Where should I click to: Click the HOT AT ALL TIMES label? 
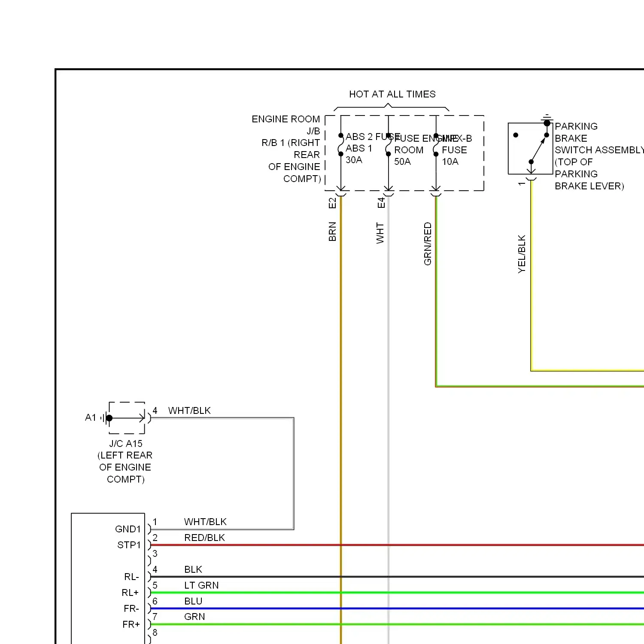392,94
